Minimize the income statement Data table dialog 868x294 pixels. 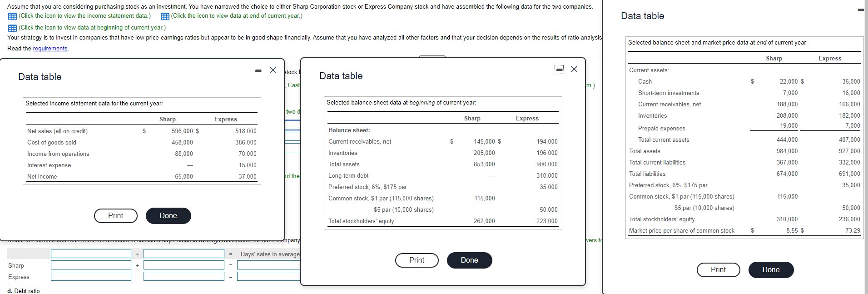tap(258, 70)
